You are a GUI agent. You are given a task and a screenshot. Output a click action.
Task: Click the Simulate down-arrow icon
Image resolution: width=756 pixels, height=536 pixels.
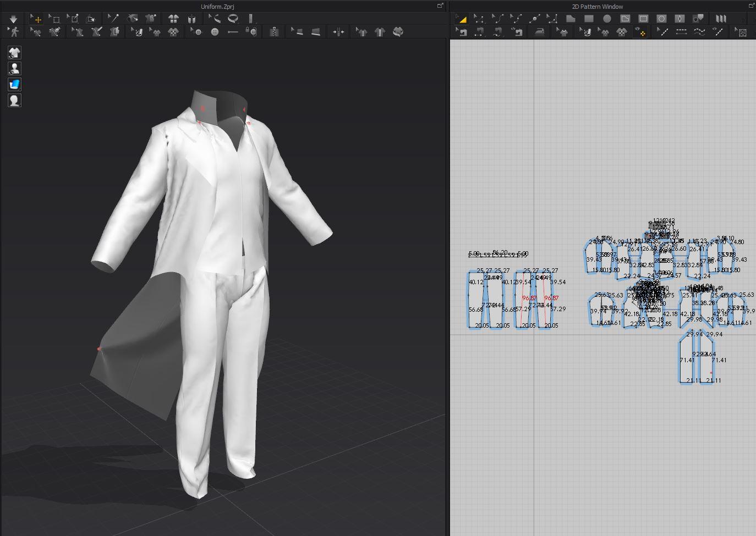coord(14,19)
